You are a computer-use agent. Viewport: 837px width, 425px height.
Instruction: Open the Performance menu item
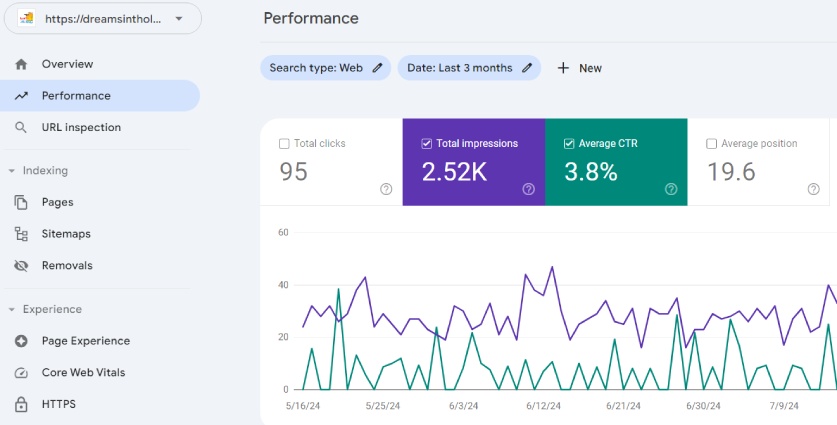(100, 96)
